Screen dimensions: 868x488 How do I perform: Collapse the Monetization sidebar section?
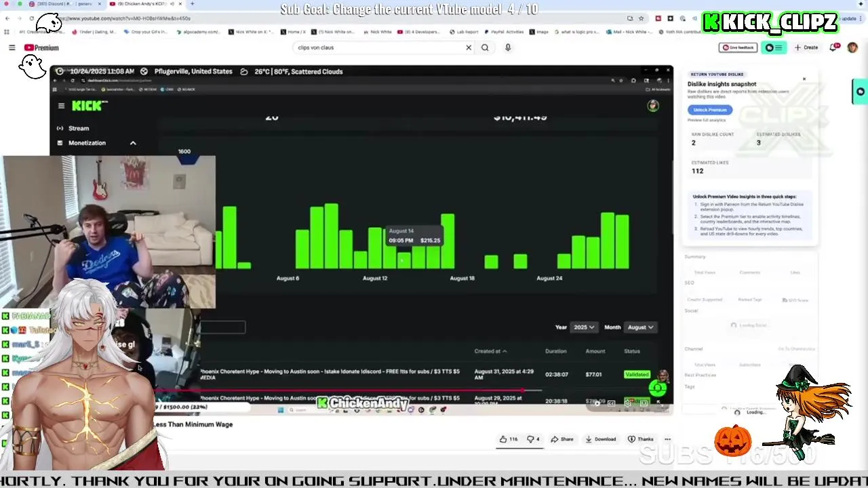(133, 143)
